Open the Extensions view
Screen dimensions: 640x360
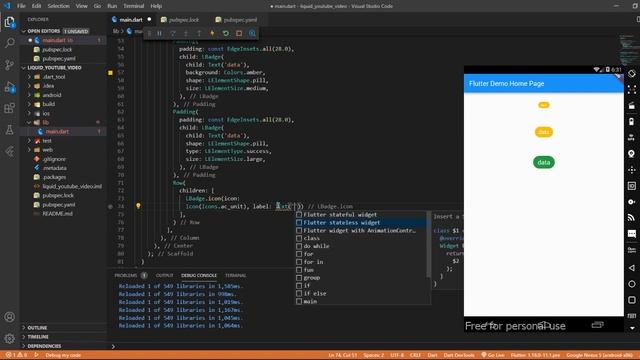coord(9,108)
